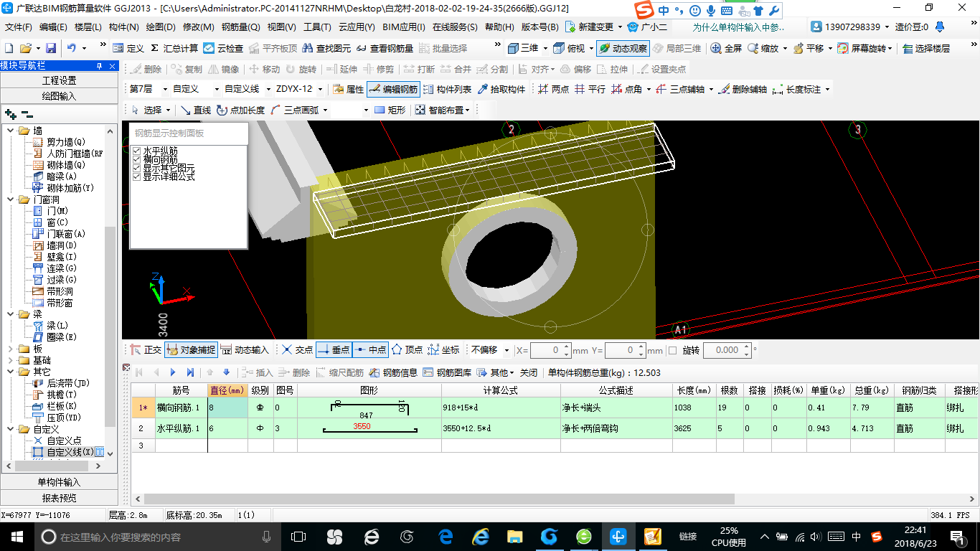The height and width of the screenshot is (551, 980).
Task: Open 属性 properties panel
Action: click(x=349, y=89)
